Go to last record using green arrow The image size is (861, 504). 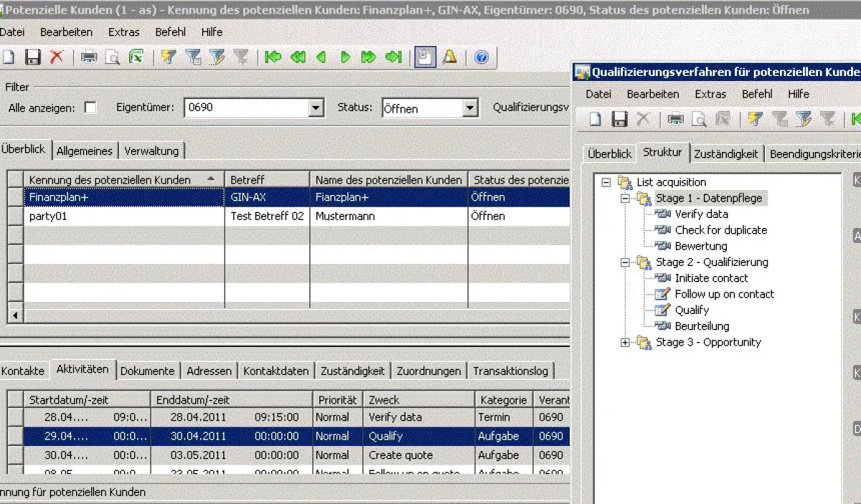point(393,57)
